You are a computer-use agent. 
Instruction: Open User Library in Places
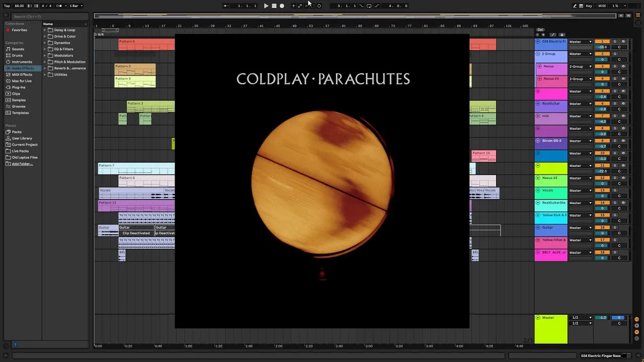click(x=22, y=138)
